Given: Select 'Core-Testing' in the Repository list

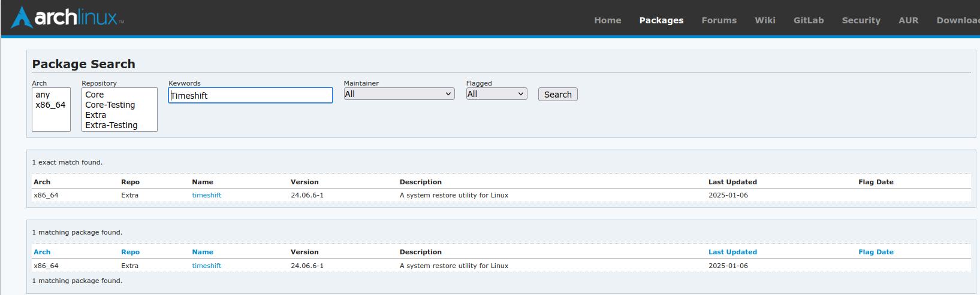Looking at the screenshot, I should pyautogui.click(x=119, y=105).
